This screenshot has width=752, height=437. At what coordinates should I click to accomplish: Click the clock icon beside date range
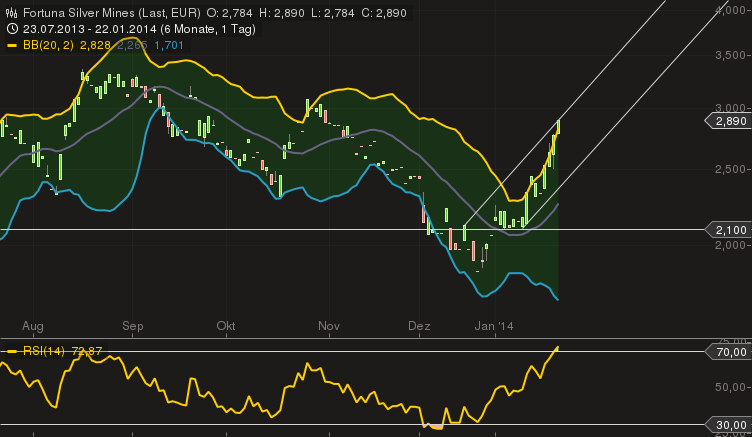click(x=11, y=30)
